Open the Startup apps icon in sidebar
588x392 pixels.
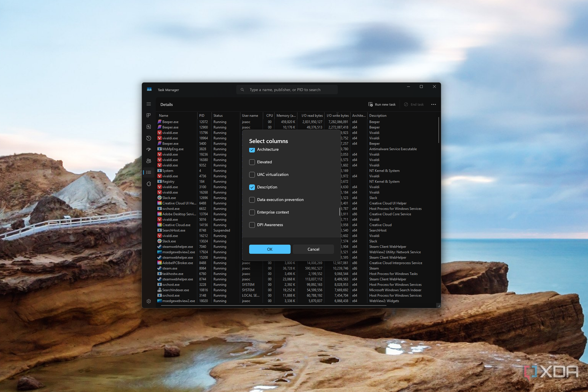[148, 149]
